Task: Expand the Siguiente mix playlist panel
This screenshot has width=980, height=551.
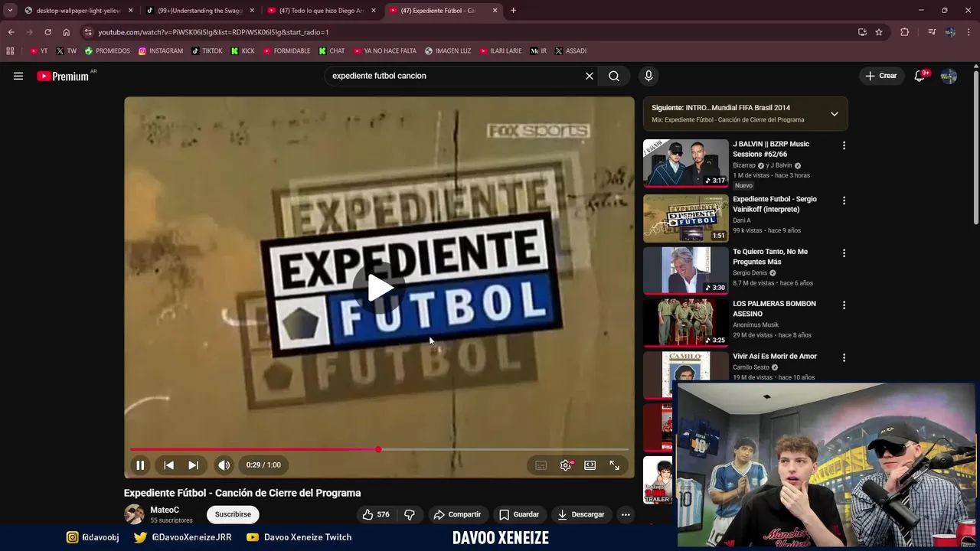Action: pos(835,114)
